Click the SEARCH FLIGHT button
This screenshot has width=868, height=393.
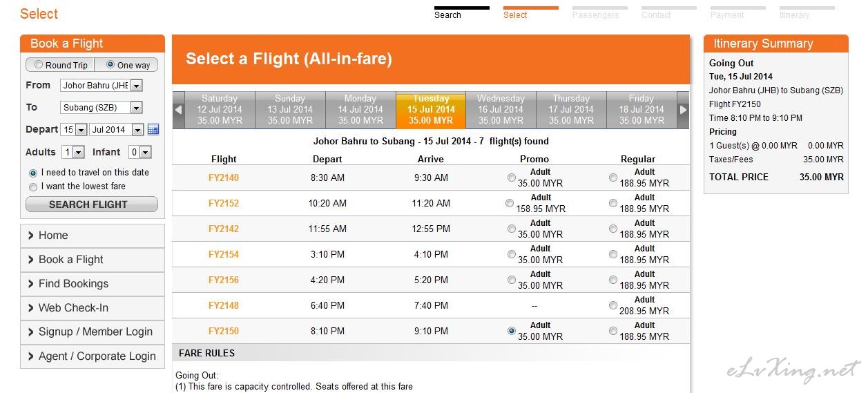point(92,204)
